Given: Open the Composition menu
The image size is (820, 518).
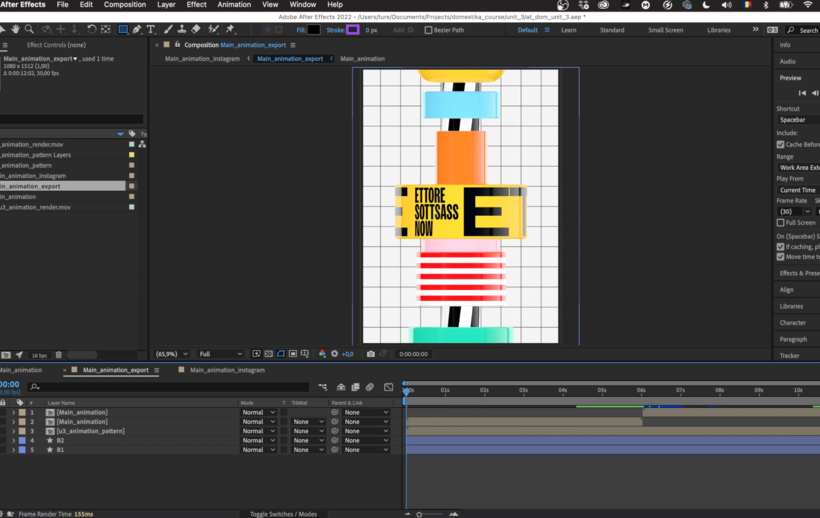Looking at the screenshot, I should [x=124, y=5].
